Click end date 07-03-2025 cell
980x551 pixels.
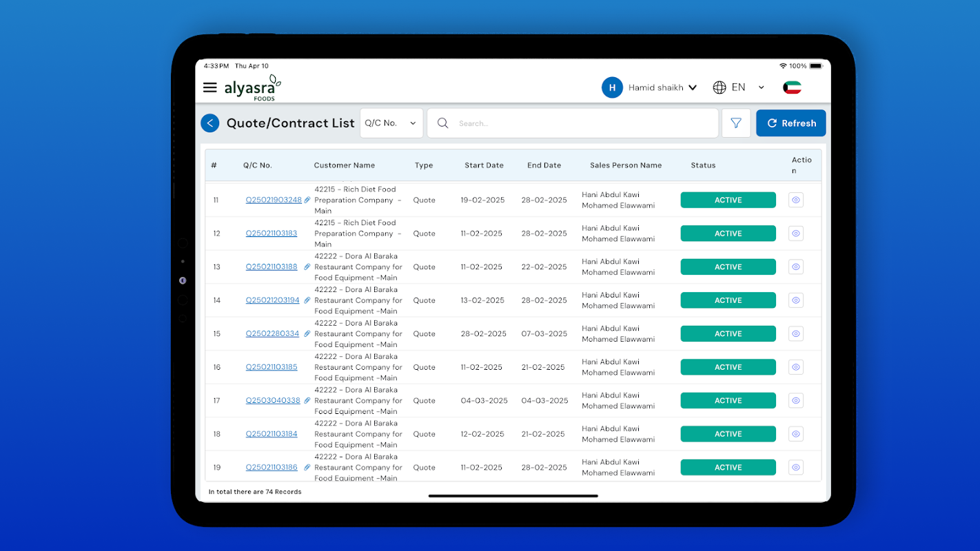click(544, 334)
